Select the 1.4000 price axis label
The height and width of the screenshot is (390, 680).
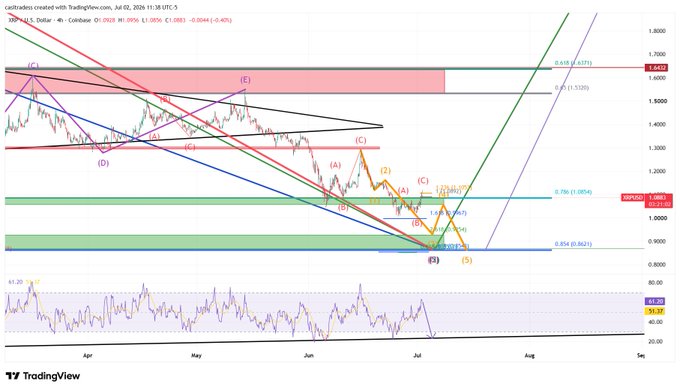[657, 125]
